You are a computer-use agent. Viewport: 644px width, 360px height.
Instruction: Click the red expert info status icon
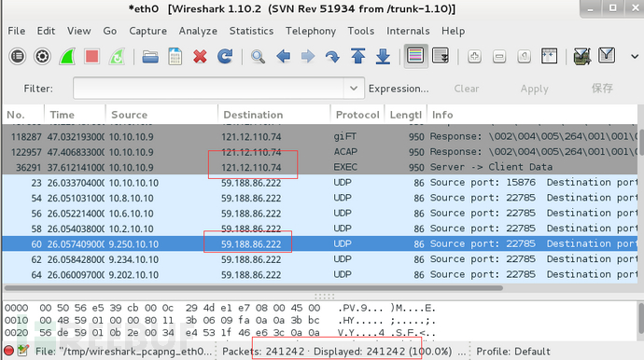8,351
